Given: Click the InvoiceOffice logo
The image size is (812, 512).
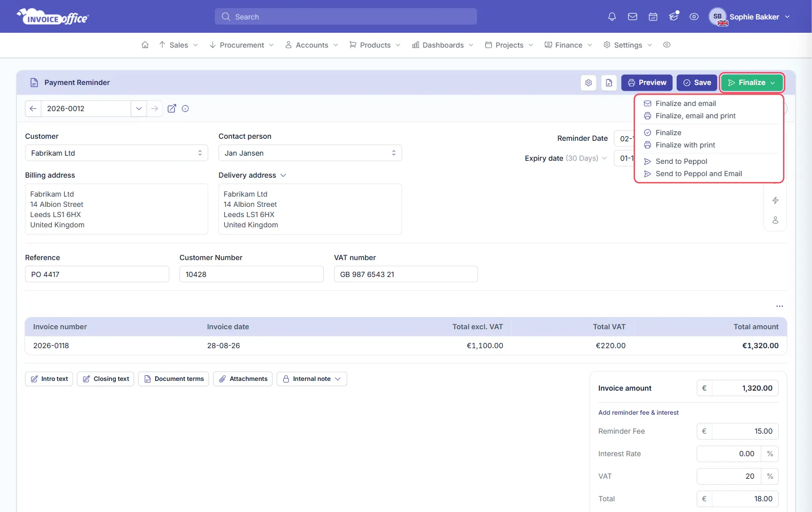Looking at the screenshot, I should coord(53,17).
